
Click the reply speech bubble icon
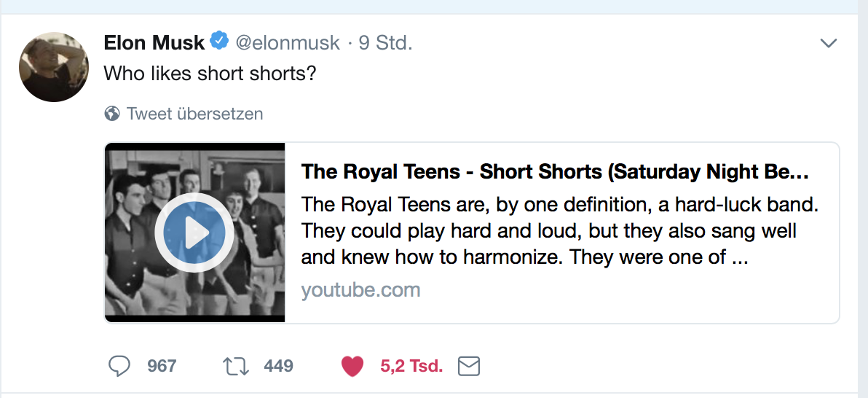(x=119, y=366)
